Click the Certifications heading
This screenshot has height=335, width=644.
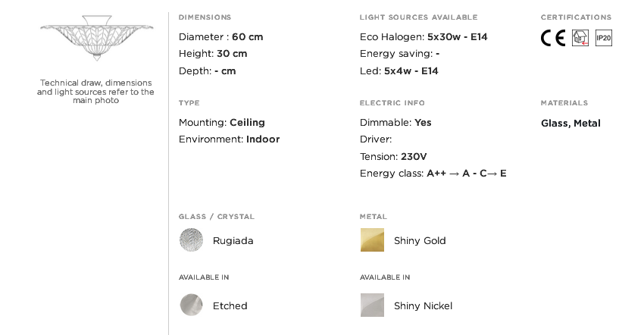pos(577,17)
